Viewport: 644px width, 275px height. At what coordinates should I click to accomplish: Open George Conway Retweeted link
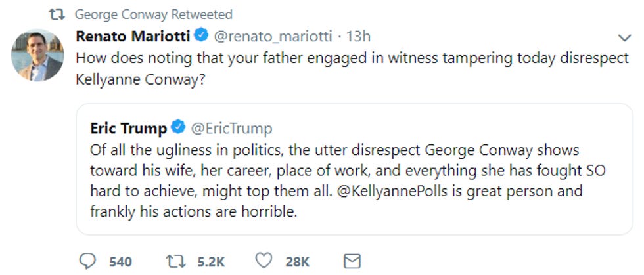click(x=153, y=14)
